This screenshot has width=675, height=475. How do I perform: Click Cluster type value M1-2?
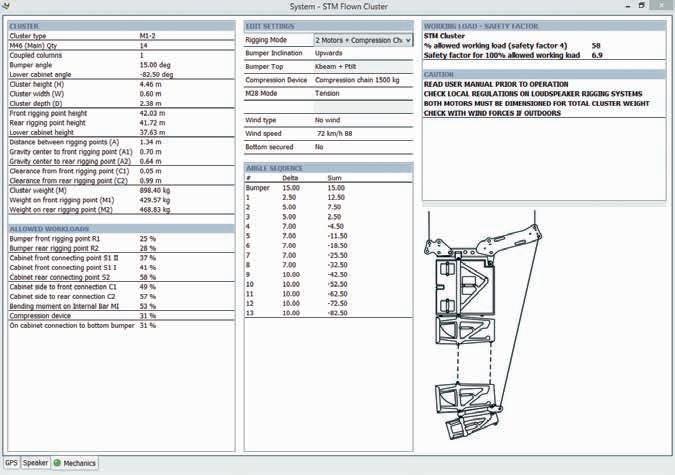(147, 36)
